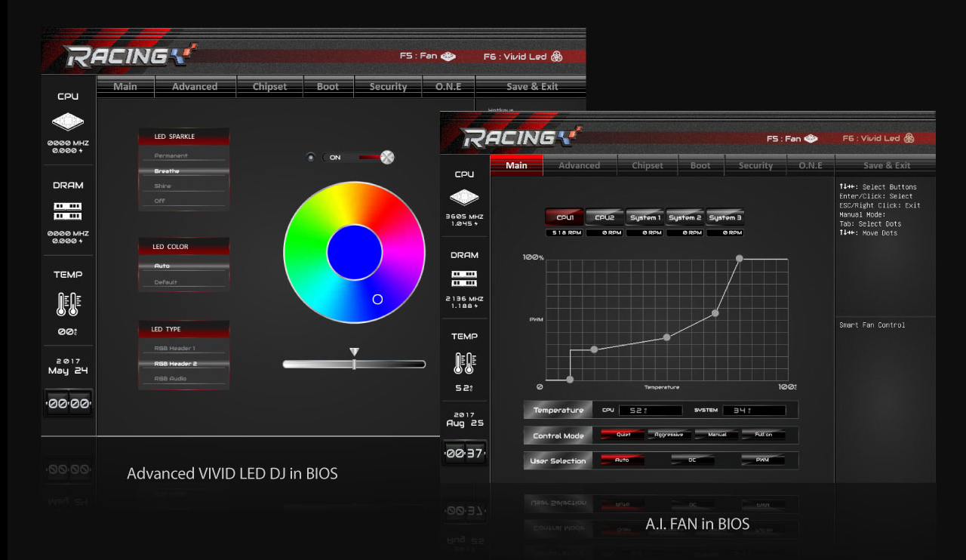This screenshot has width=966, height=560.
Task: Click the clock display showing 00 37
Action: pos(464,454)
